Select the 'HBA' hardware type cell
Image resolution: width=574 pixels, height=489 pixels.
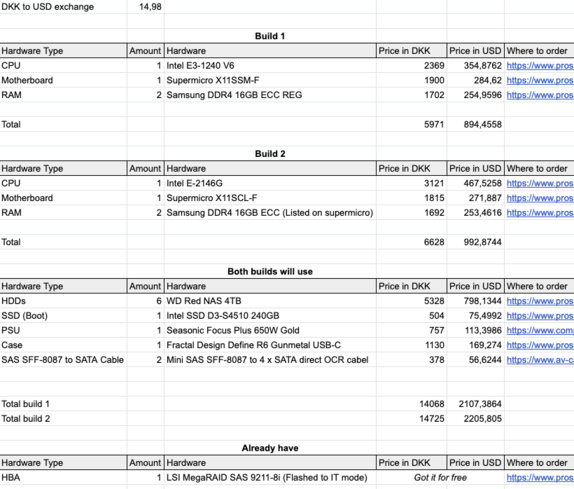(63, 477)
